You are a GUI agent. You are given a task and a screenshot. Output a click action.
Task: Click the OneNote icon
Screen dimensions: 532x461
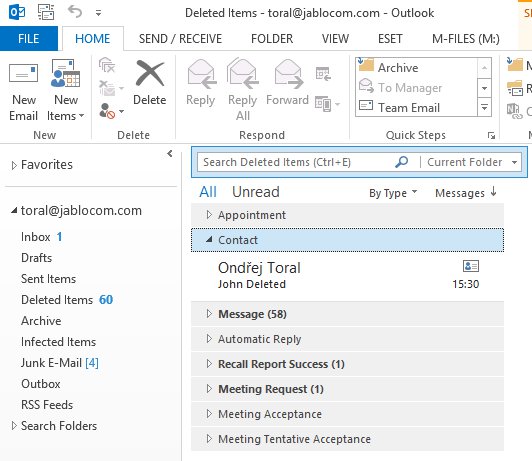[514, 111]
